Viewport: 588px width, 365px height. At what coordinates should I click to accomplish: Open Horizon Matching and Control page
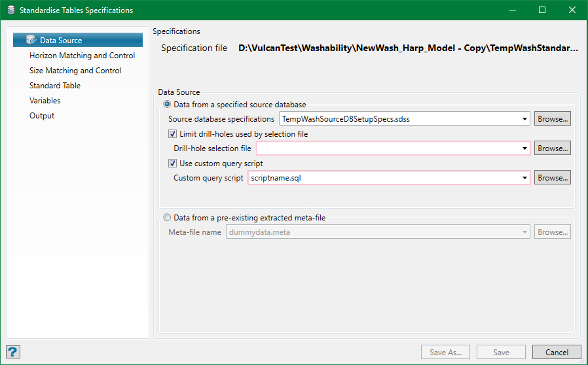pyautogui.click(x=82, y=56)
